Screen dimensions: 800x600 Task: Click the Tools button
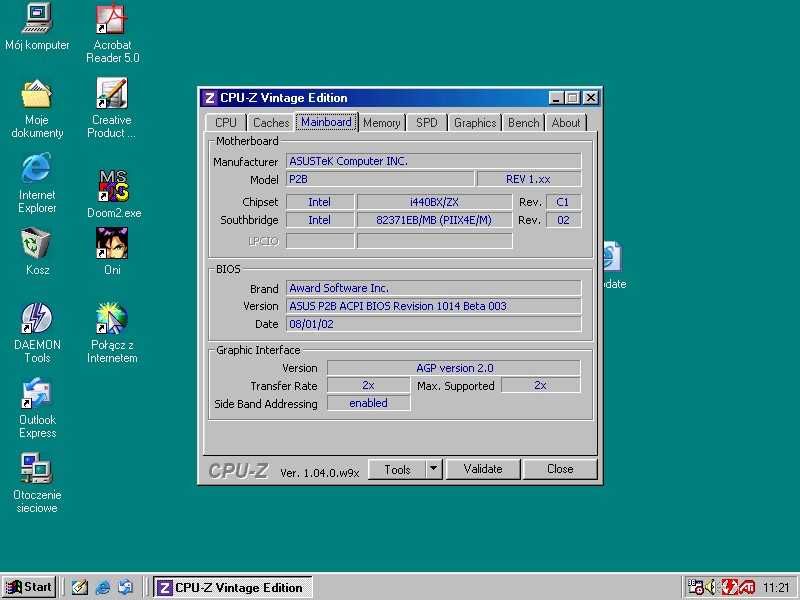[397, 469]
